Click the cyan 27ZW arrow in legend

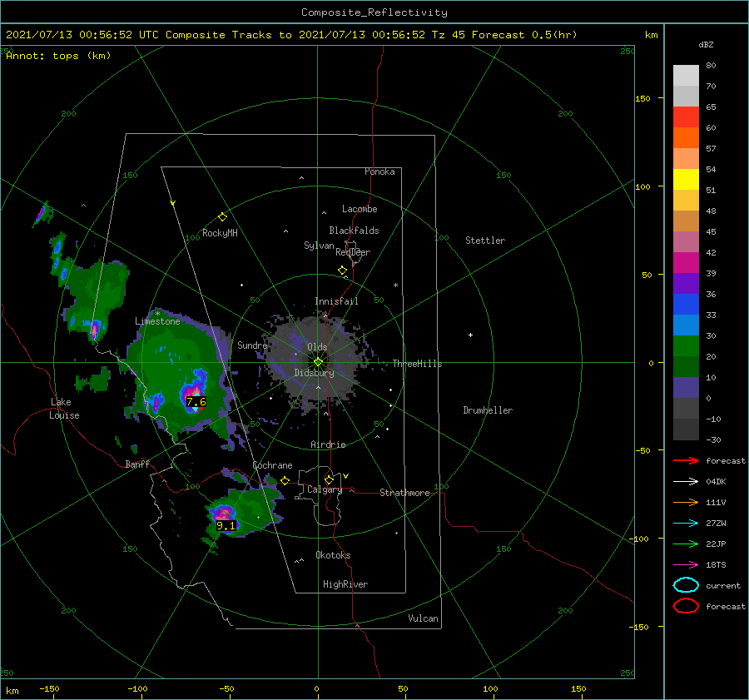pyautogui.click(x=686, y=524)
